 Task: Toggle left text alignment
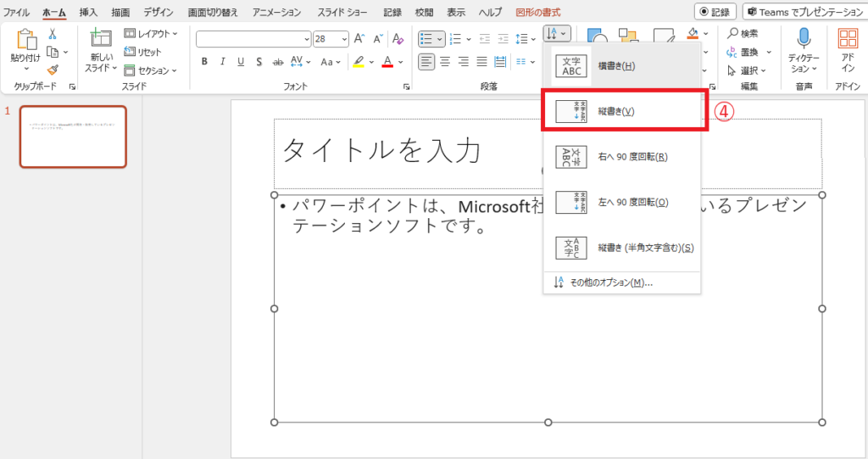(x=426, y=62)
